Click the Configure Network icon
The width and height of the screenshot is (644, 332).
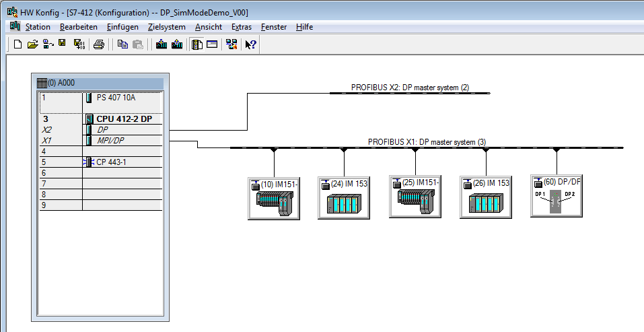(x=231, y=44)
